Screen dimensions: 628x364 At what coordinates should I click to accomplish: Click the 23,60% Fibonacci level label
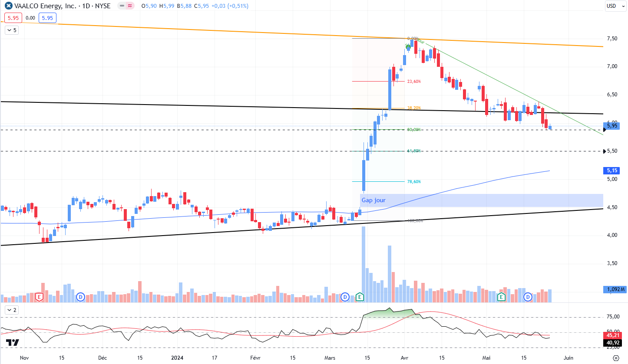[414, 82]
